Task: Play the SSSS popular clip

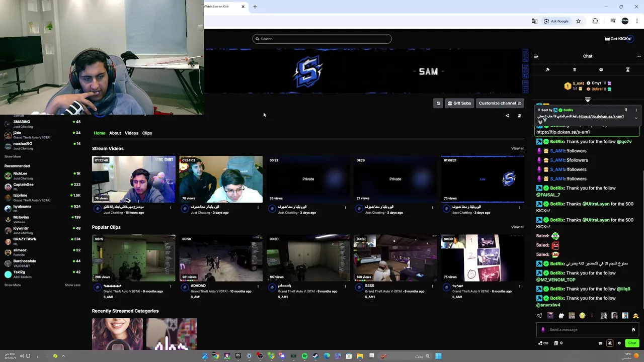Action: tap(395, 258)
